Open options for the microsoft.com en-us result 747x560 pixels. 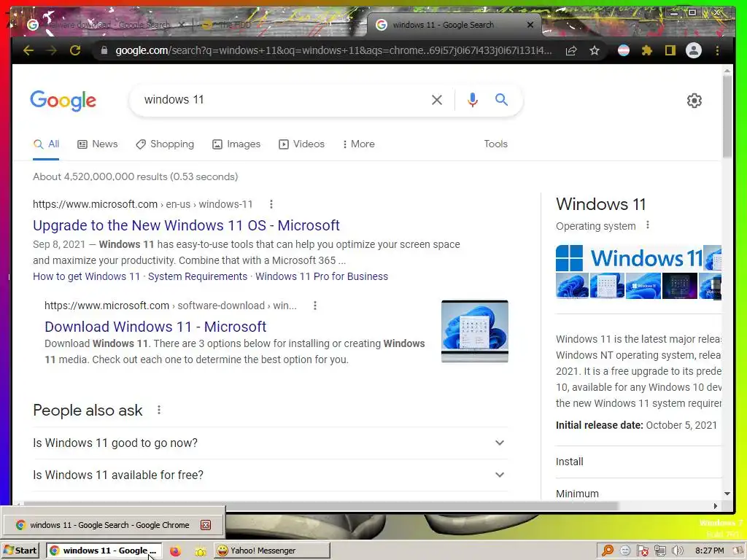click(271, 204)
